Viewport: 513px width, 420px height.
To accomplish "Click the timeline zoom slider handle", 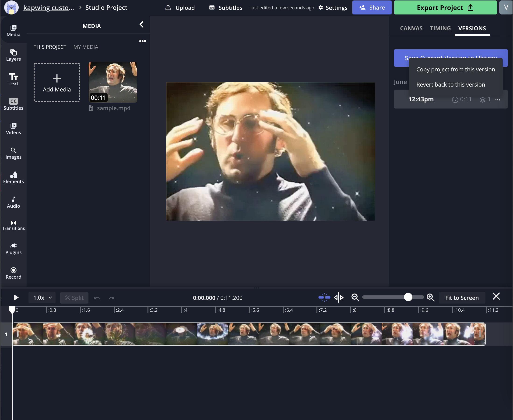I will pyautogui.click(x=408, y=297).
